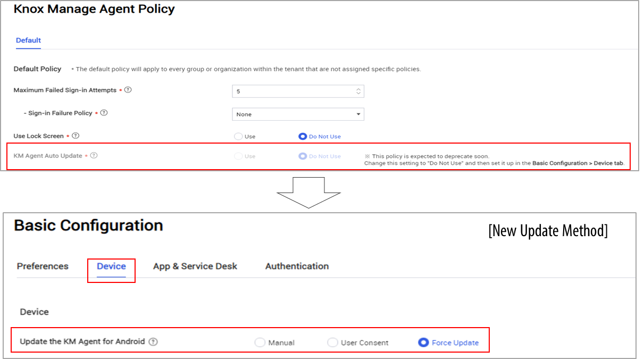This screenshot has height=359, width=644.
Task: Click the Device section heading
Action: pyautogui.click(x=34, y=312)
